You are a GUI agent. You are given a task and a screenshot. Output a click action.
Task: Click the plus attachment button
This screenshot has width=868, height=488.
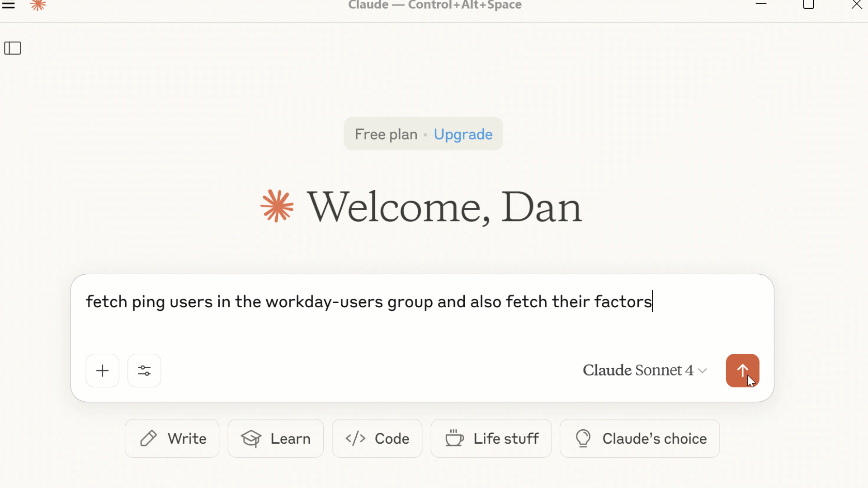pos(103,371)
